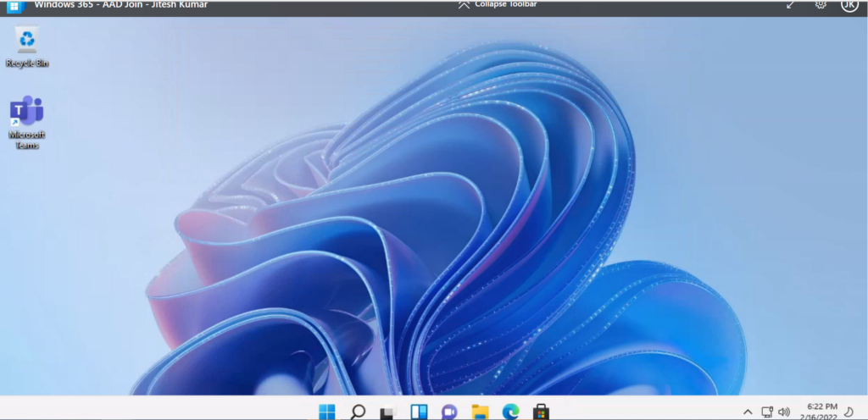Select the Microsoft Teams desktop shortcut
This screenshot has height=420, width=868.
coord(26,122)
